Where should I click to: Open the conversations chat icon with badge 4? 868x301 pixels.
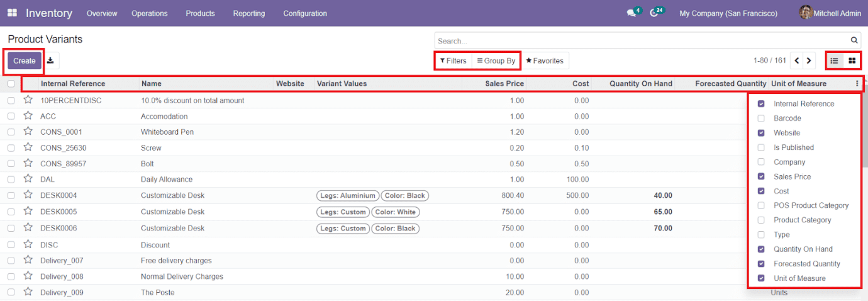pos(632,13)
